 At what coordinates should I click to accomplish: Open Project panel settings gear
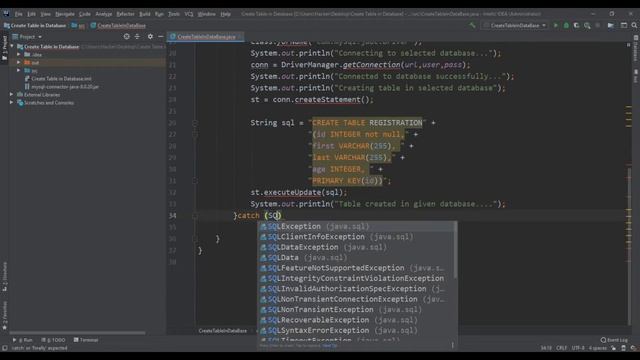click(150, 36)
